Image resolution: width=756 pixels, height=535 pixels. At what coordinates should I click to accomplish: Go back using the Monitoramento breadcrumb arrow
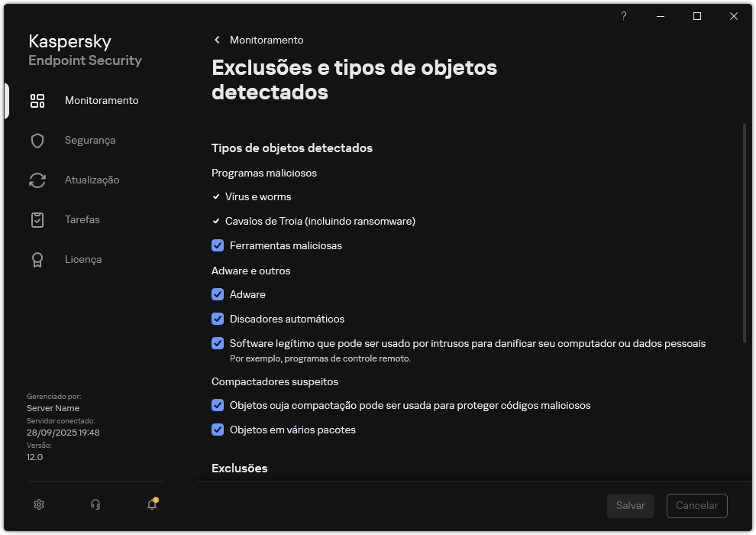[217, 40]
